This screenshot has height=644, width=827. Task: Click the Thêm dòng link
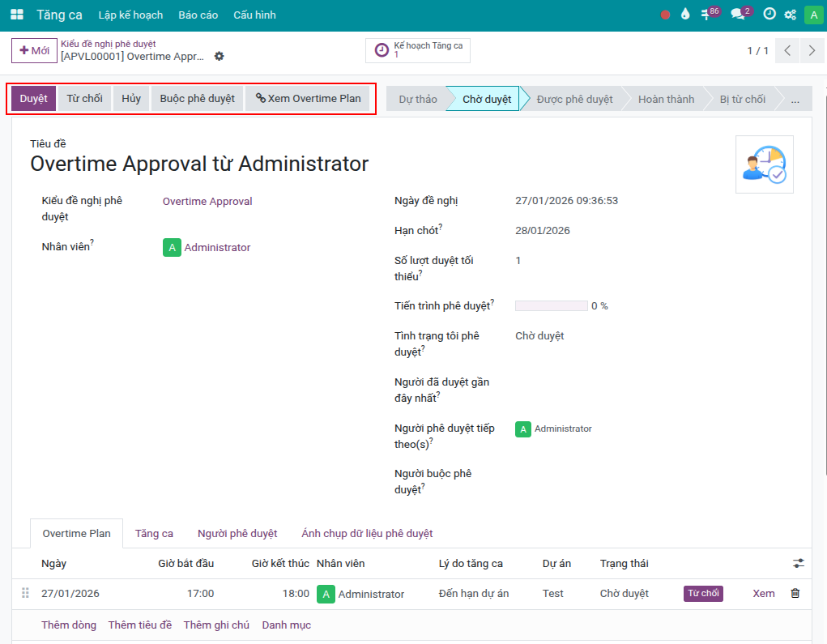click(x=69, y=625)
